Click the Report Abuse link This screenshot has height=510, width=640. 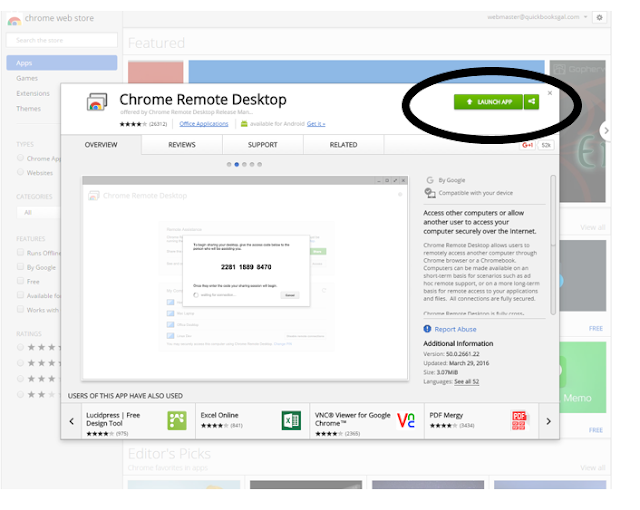click(455, 329)
